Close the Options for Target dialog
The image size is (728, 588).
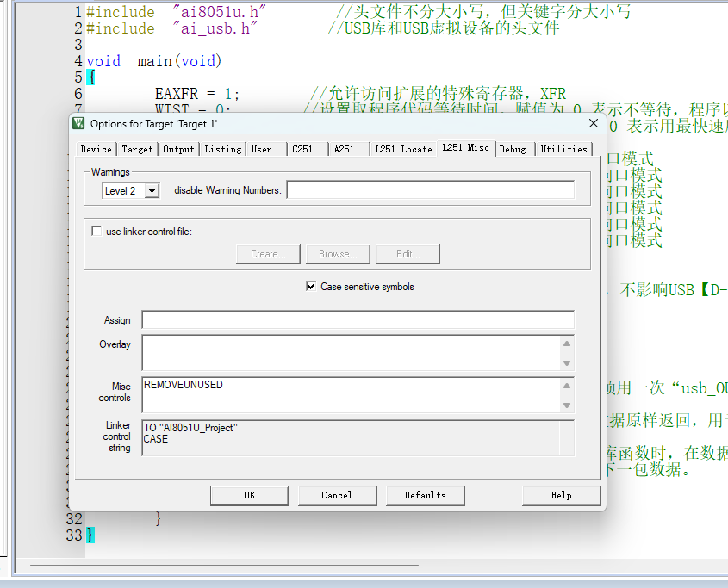(x=594, y=123)
